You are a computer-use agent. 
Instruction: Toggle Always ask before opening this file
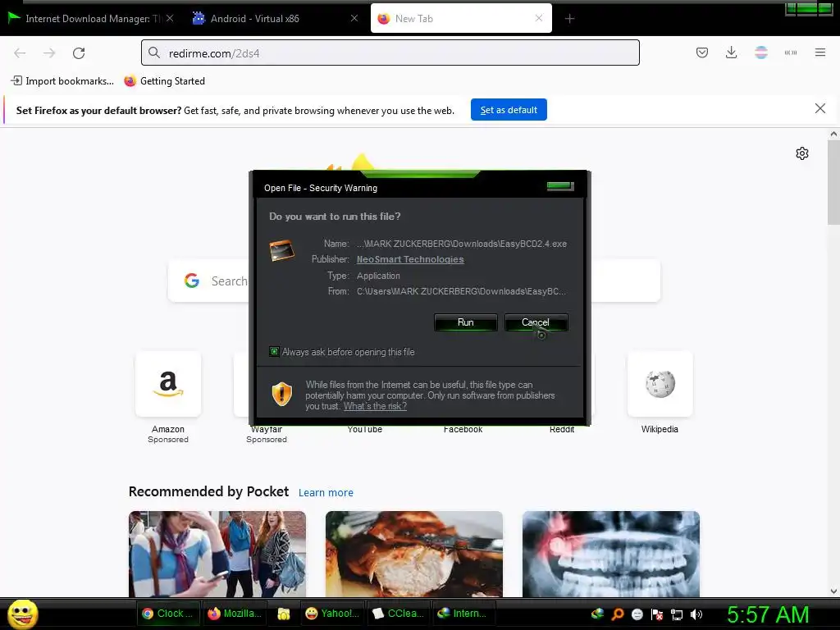tap(274, 352)
